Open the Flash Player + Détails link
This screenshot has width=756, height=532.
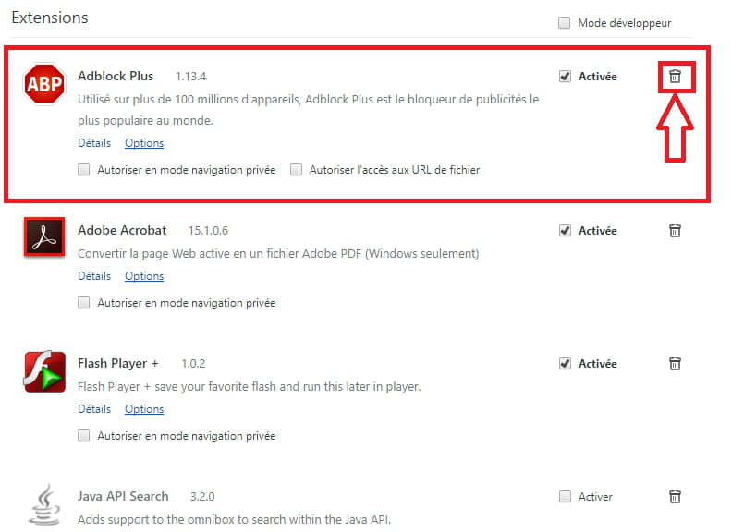[94, 409]
